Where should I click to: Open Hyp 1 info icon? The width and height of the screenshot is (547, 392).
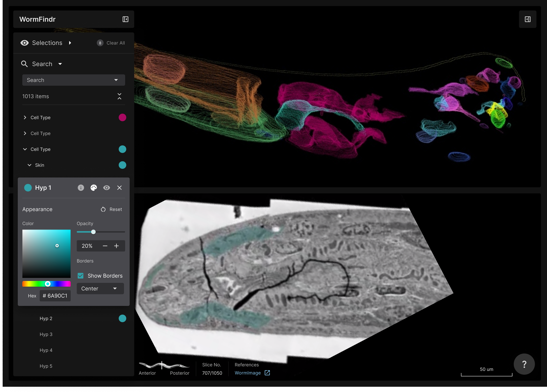(x=81, y=188)
